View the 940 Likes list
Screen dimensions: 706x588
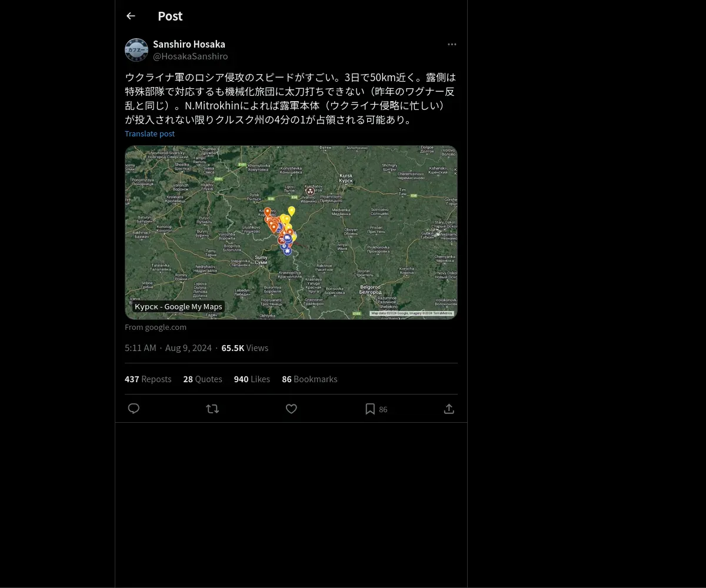252,379
